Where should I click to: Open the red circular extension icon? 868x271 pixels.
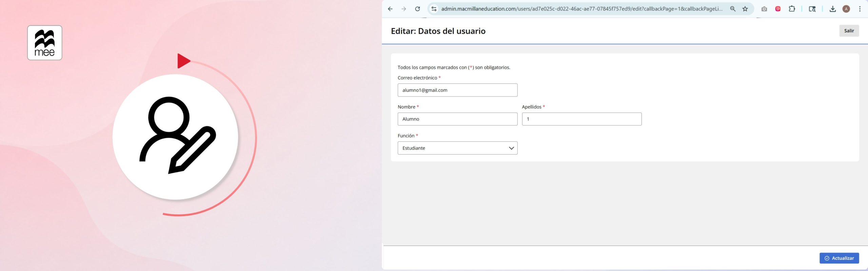click(778, 9)
